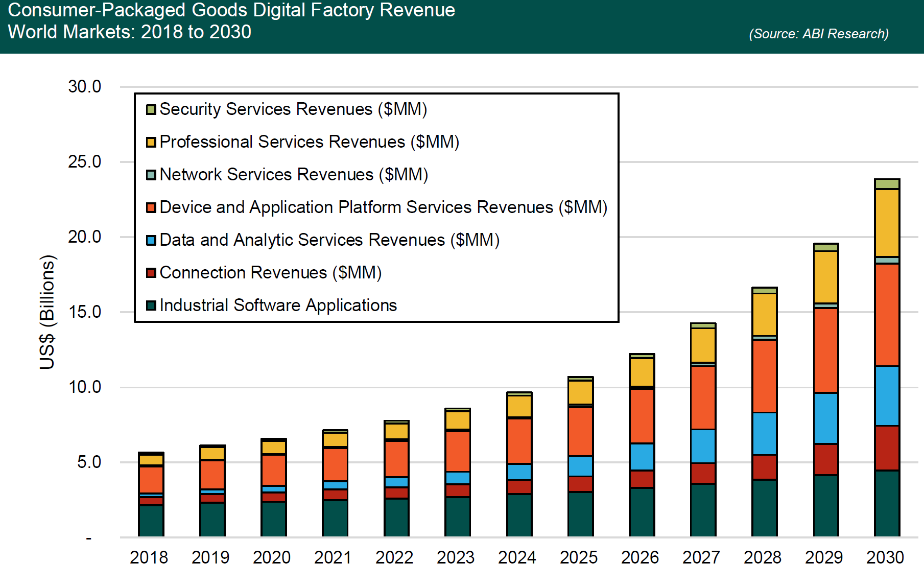Select the orange Device Platform segment for 2028

pos(764,376)
